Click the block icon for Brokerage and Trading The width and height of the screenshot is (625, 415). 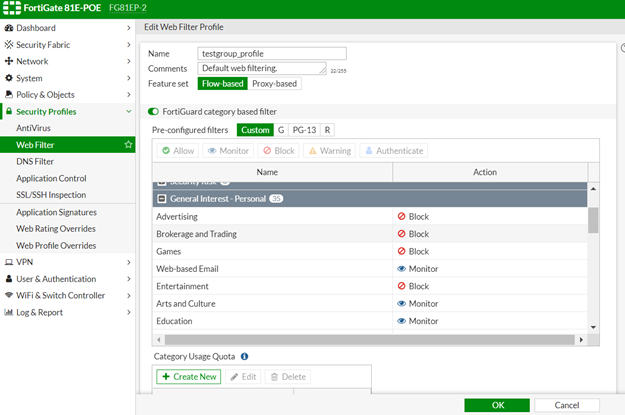pyautogui.click(x=401, y=234)
